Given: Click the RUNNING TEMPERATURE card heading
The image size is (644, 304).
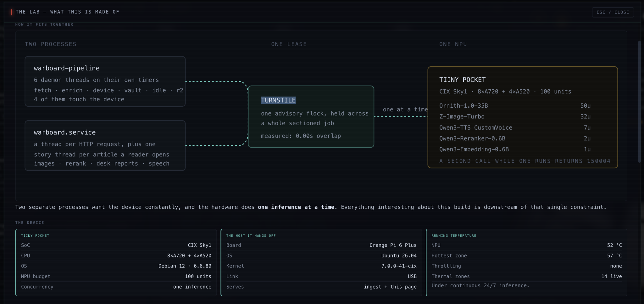Looking at the screenshot, I should 454,235.
